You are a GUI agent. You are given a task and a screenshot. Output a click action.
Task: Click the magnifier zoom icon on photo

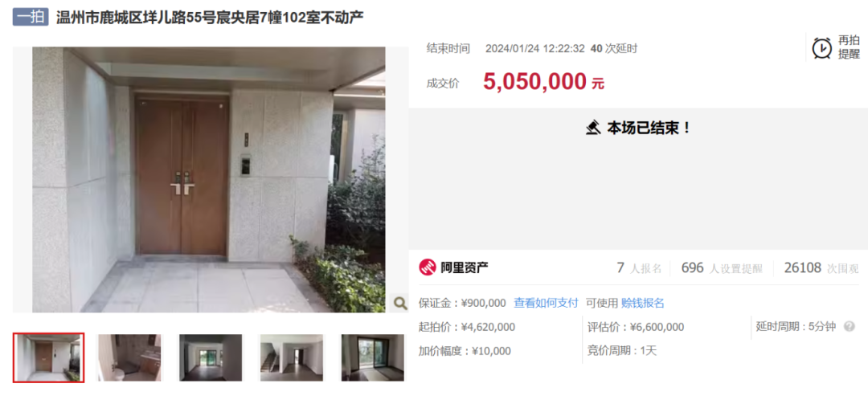click(x=399, y=303)
